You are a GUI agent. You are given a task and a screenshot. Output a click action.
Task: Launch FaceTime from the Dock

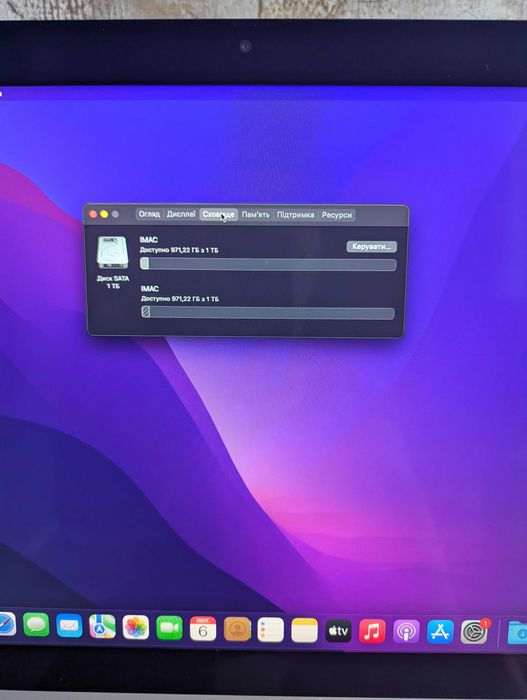(x=169, y=628)
